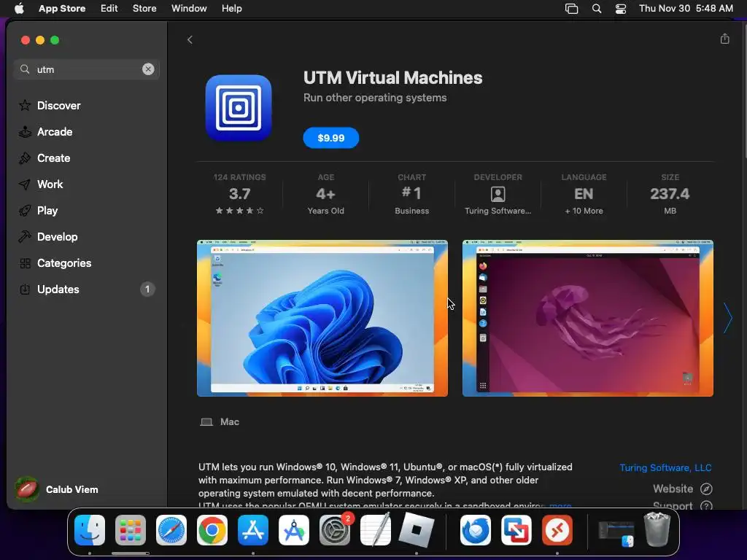
Task: Launch Google Chrome from the Dock
Action: [x=212, y=530]
